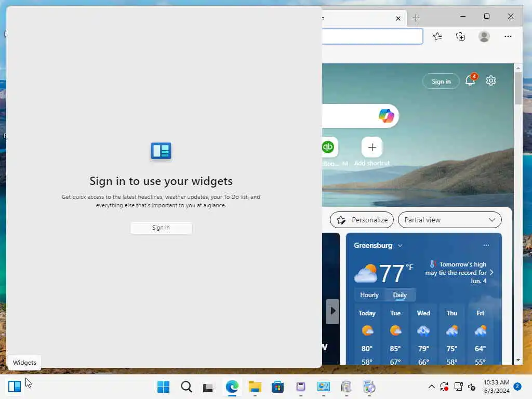This screenshot has width=532, height=399.
Task: Click the Widgets logo in the panel
Action: click(161, 151)
